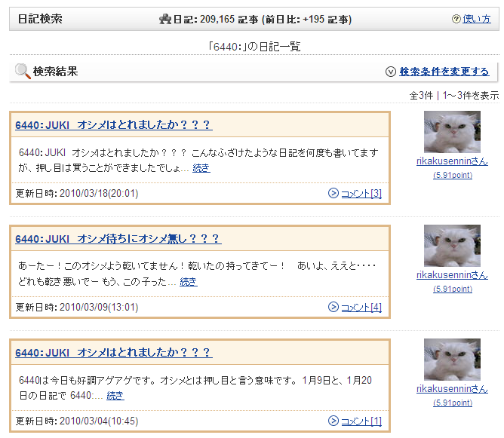Click arrow icon beside コメント[4]

tap(333, 307)
